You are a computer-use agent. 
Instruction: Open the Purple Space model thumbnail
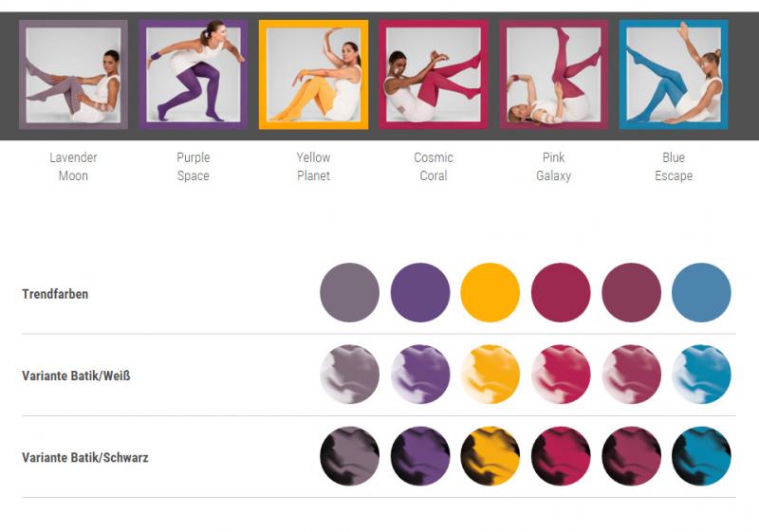coord(194,75)
